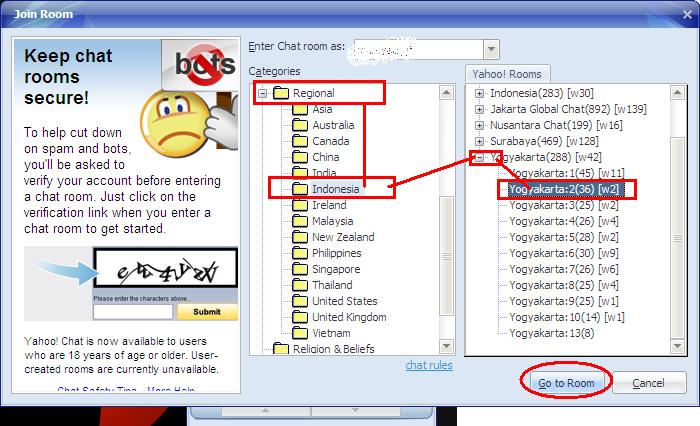Select room Yogyakarta:7(26) [w6]
This screenshot has width=700, height=426.
pyautogui.click(x=564, y=269)
